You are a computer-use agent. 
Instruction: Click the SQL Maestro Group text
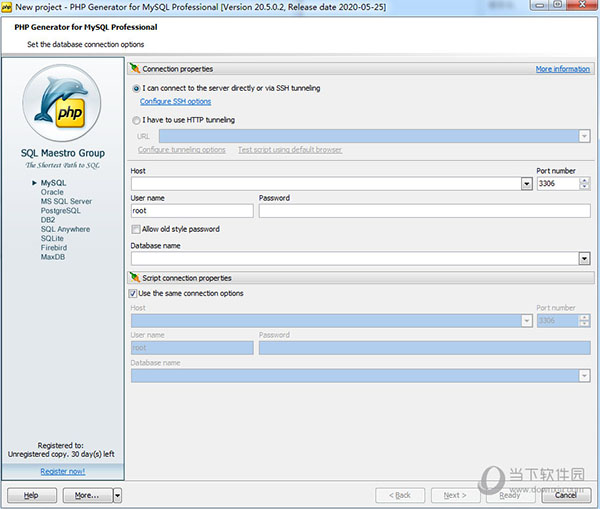(63, 153)
